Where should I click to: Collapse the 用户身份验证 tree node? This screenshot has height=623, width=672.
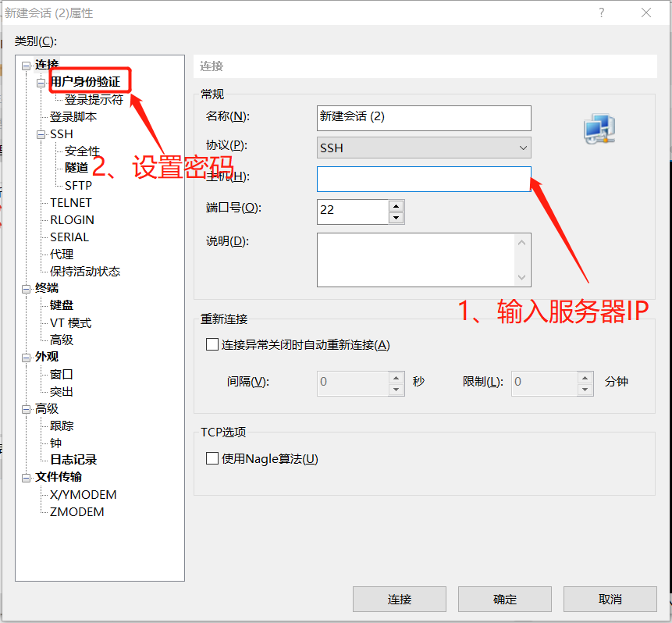click(41, 83)
